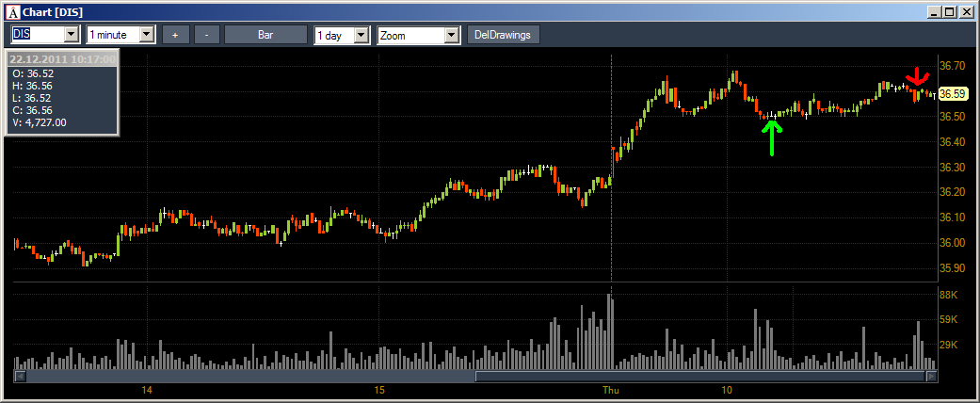
Task: Minimize the Chart [DIS] window
Action: (936, 12)
